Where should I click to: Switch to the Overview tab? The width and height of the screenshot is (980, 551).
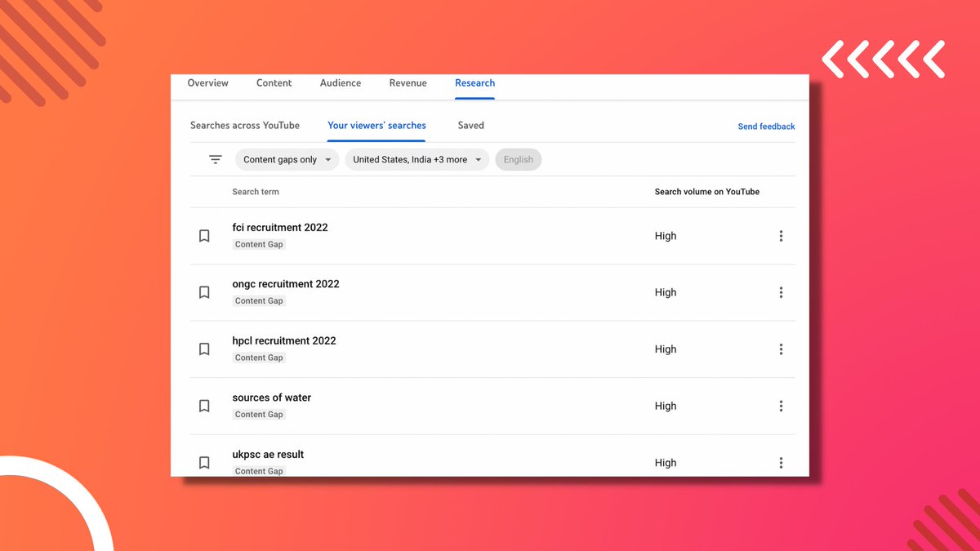[x=208, y=83]
